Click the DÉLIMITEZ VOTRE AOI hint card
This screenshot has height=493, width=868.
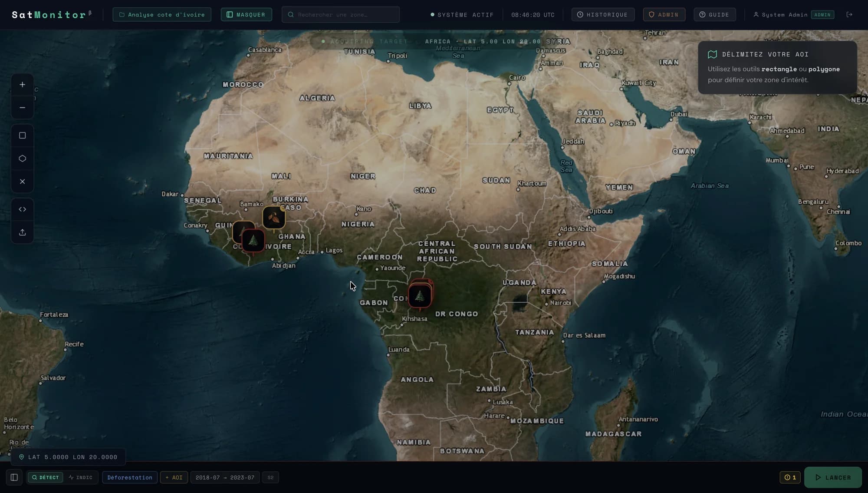coord(777,67)
